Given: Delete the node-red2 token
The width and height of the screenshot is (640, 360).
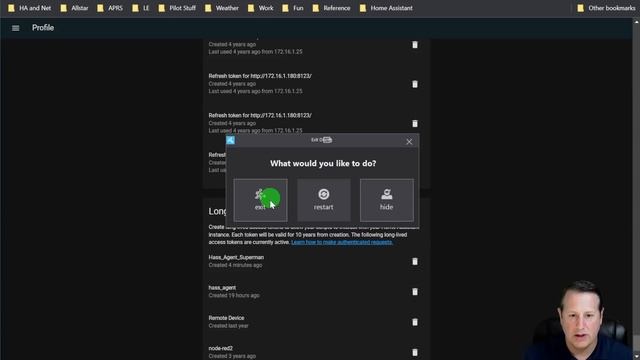Looking at the screenshot, I should [415, 352].
